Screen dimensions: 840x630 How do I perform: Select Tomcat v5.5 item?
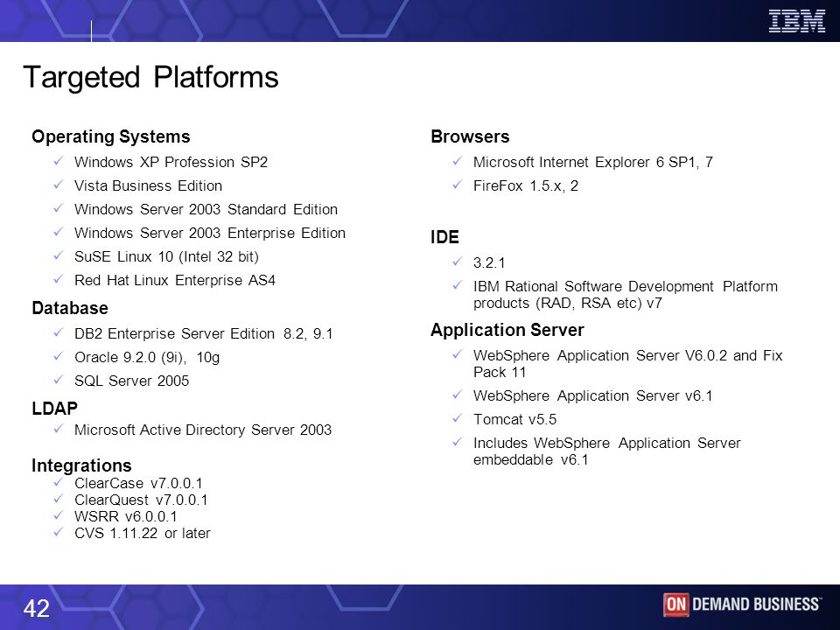(514, 419)
